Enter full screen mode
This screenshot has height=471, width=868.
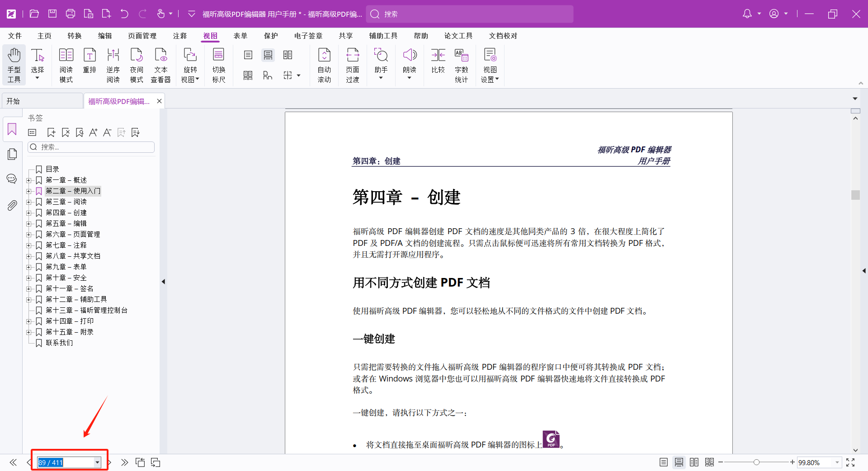[850, 462]
